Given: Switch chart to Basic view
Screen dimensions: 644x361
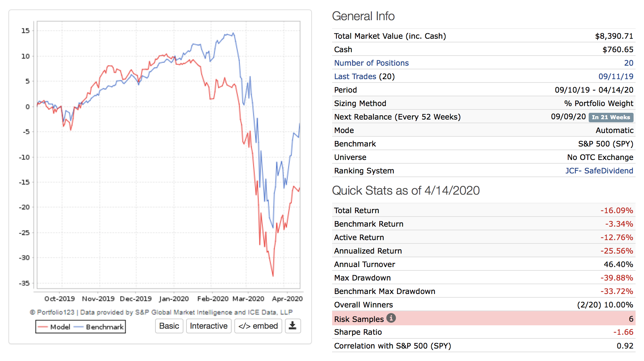Looking at the screenshot, I should coord(169,326).
